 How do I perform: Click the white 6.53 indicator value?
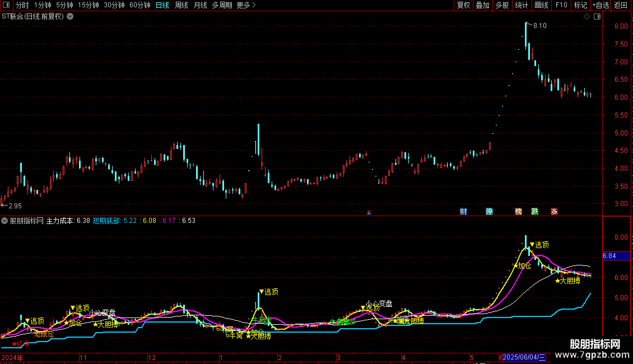pyautogui.click(x=189, y=221)
